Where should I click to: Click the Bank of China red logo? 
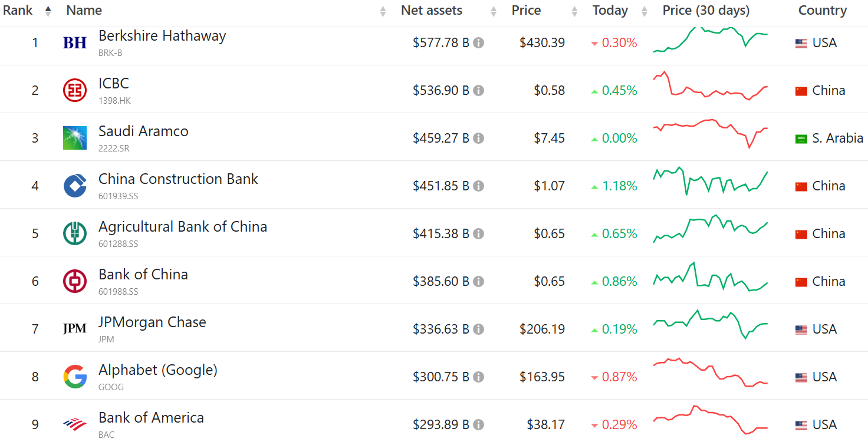[x=75, y=281]
